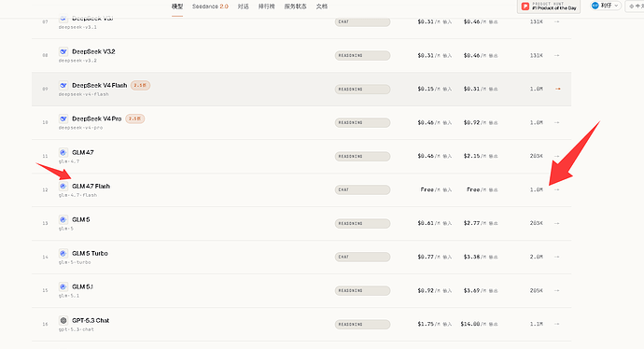Image resolution: width=644 pixels, height=349 pixels.
Task: Click the CHAT tag on GLM 4.7 Flash row
Action: point(362,189)
